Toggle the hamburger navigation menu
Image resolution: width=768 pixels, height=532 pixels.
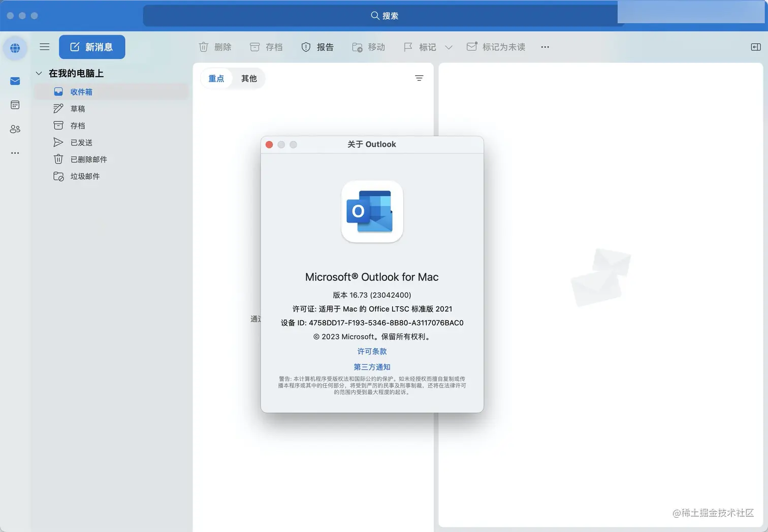click(45, 47)
